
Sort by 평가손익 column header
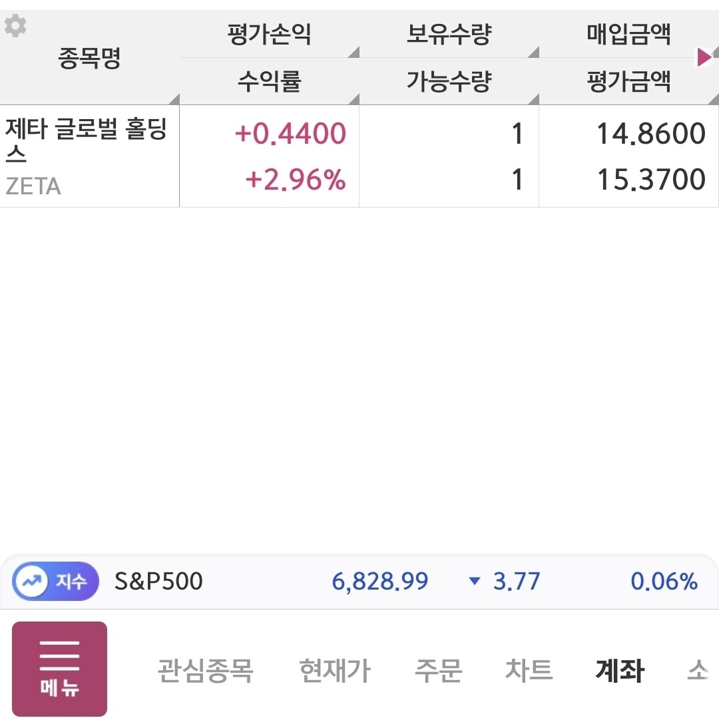[269, 35]
